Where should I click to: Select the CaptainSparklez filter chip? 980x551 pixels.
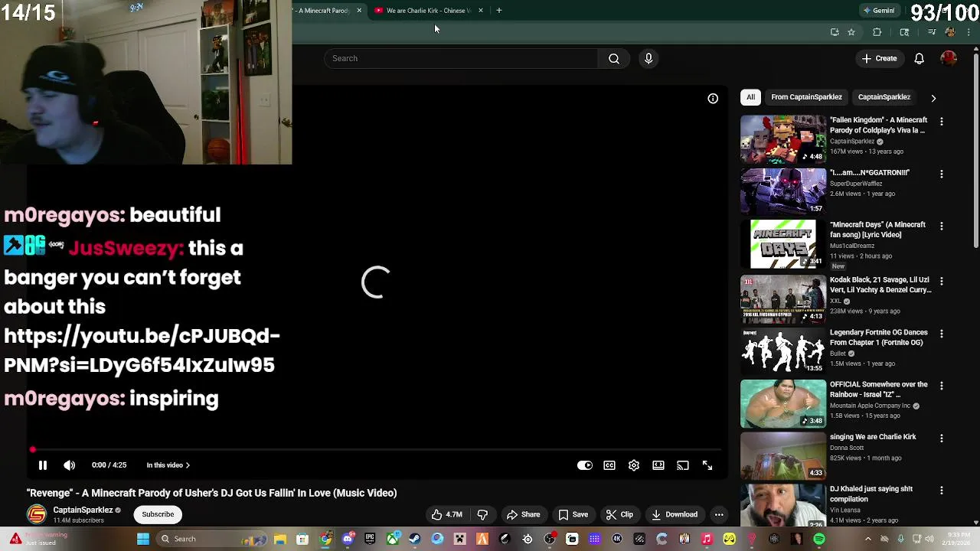(x=884, y=97)
